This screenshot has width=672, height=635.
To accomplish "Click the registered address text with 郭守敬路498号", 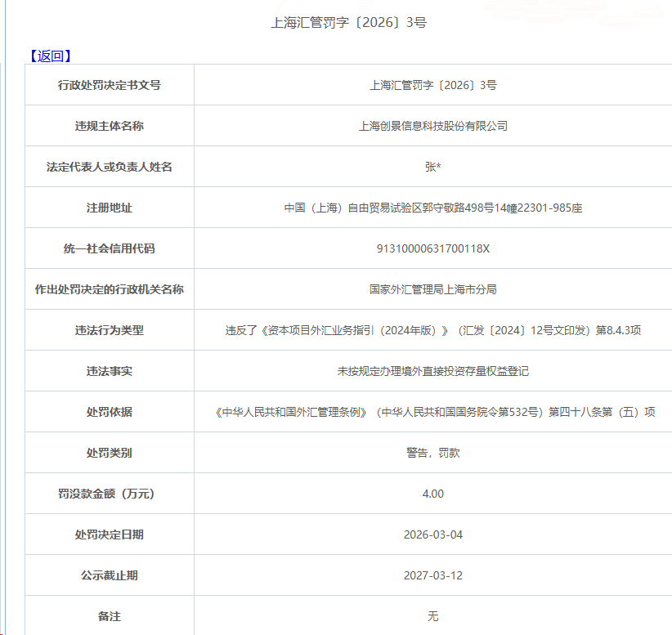I will (x=432, y=208).
